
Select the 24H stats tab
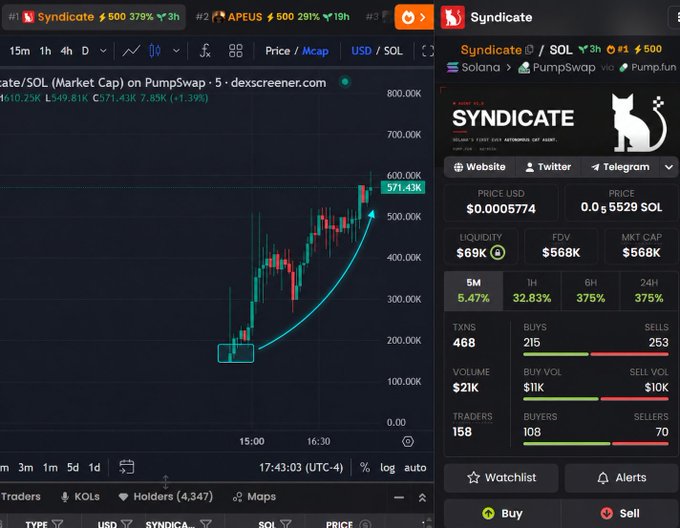click(x=649, y=291)
